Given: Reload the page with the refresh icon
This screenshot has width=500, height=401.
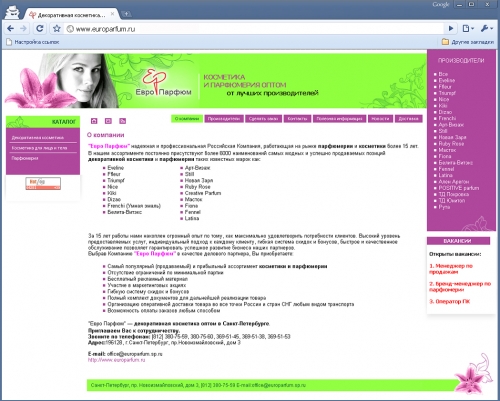Looking at the screenshot, I should pos(40,29).
